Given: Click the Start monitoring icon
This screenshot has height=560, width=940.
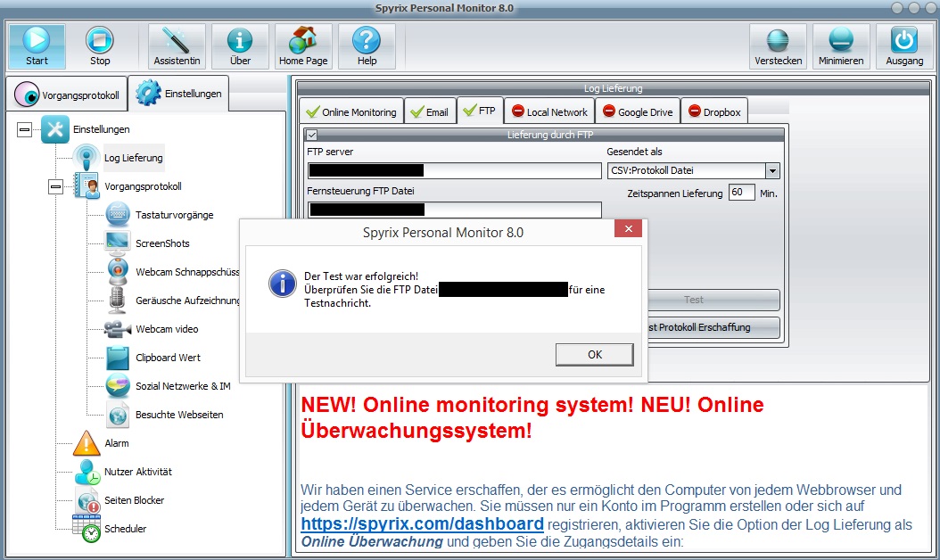Looking at the screenshot, I should [x=37, y=41].
